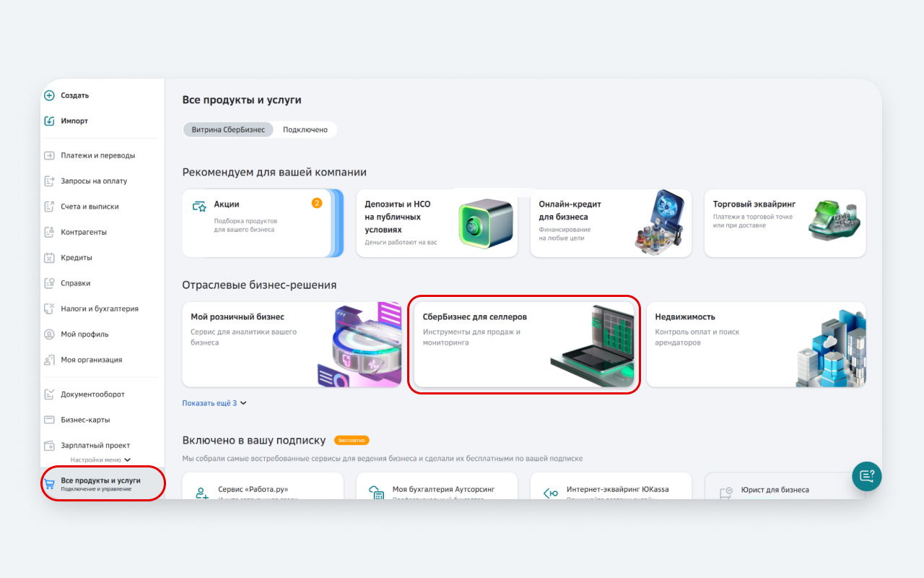This screenshot has height=578, width=924.
Task: Open СберБизнес для селлеров card
Action: pos(524,345)
